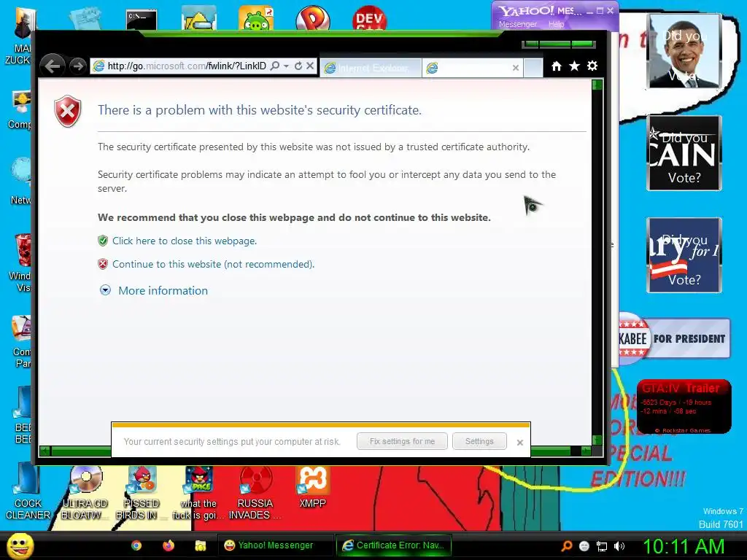Open the address bar dropdown arrow

click(286, 66)
